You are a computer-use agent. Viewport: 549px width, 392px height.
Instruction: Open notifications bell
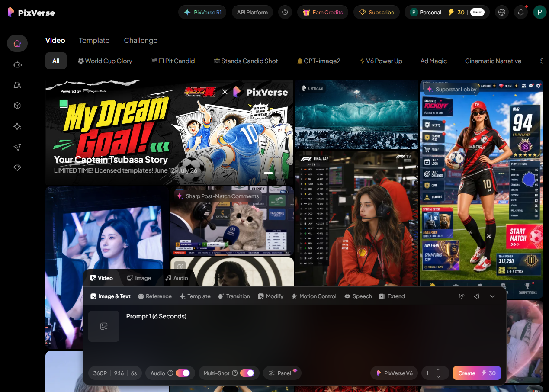(521, 12)
